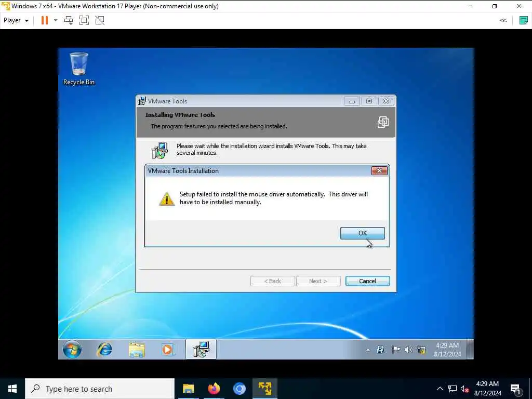Click the muted host volume icon
The image size is (532, 399).
(x=464, y=389)
